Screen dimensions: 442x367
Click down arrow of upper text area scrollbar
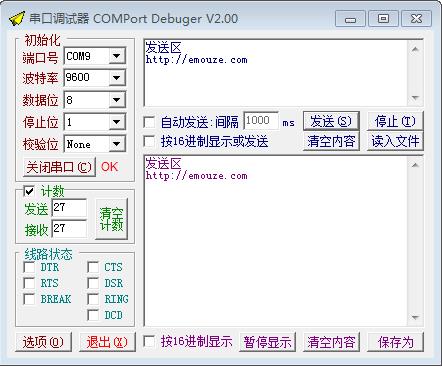[415, 97]
